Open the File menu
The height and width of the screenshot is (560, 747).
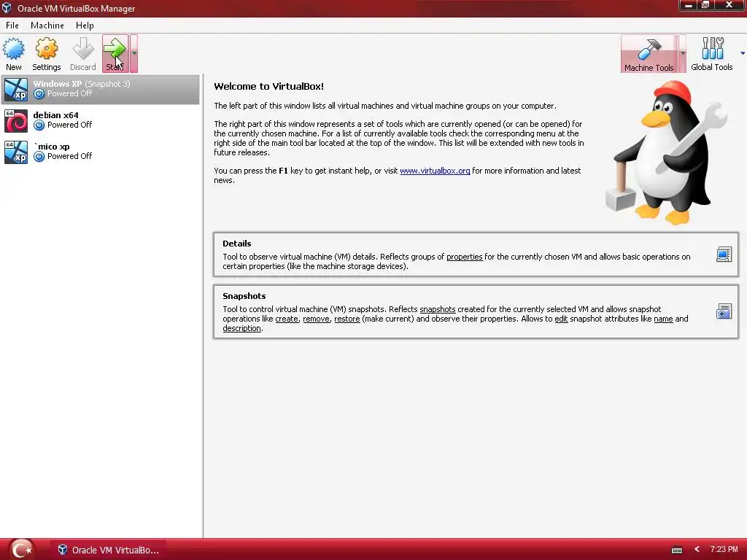click(12, 26)
